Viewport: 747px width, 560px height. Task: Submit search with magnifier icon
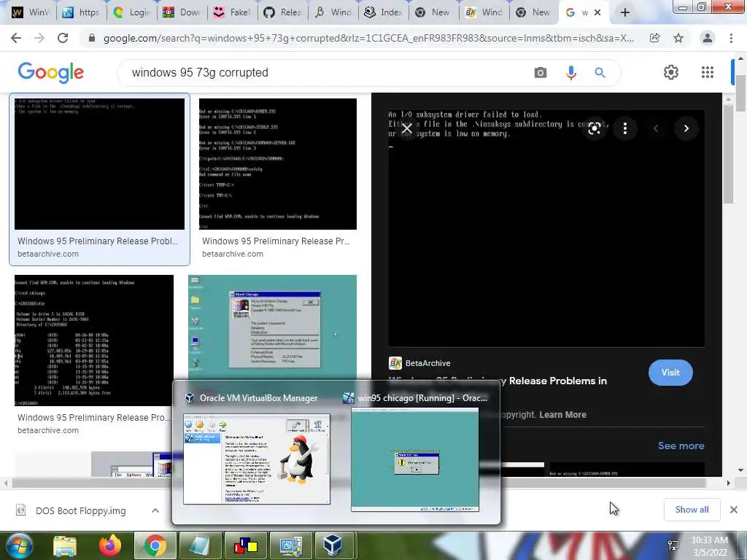tap(600, 73)
